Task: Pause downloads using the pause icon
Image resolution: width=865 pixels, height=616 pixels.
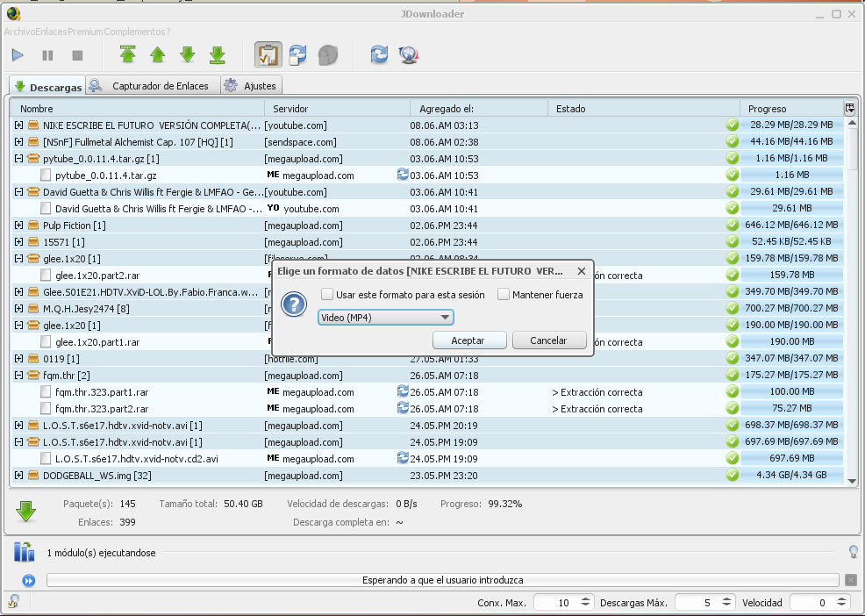Action: (x=47, y=55)
